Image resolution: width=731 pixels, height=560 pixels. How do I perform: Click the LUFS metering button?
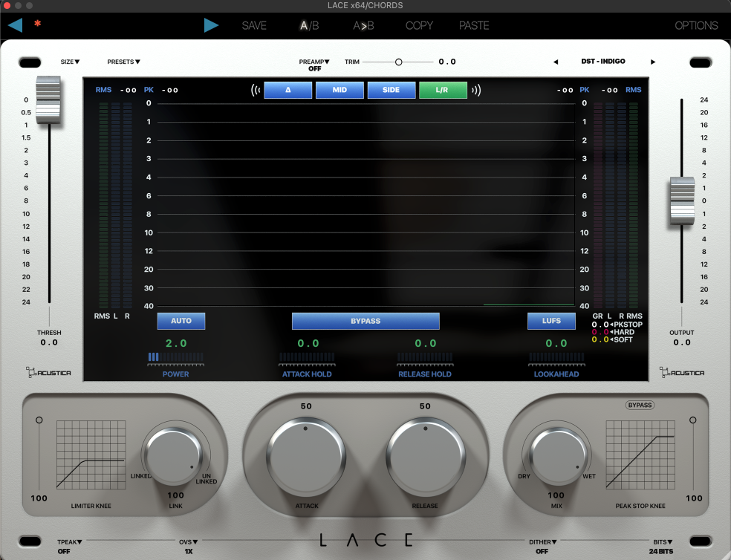tap(551, 321)
